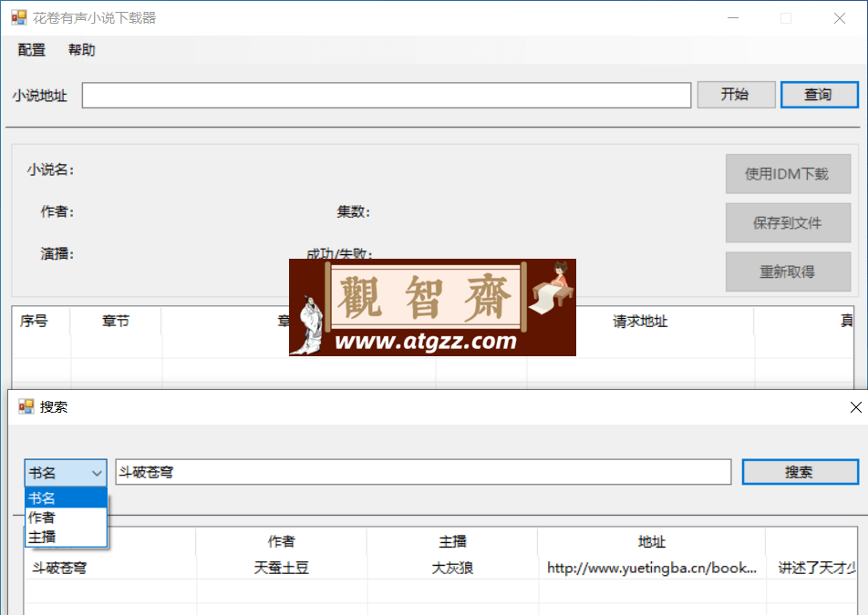Click the 使用IDM下载 button
868x615 pixels.
[788, 174]
